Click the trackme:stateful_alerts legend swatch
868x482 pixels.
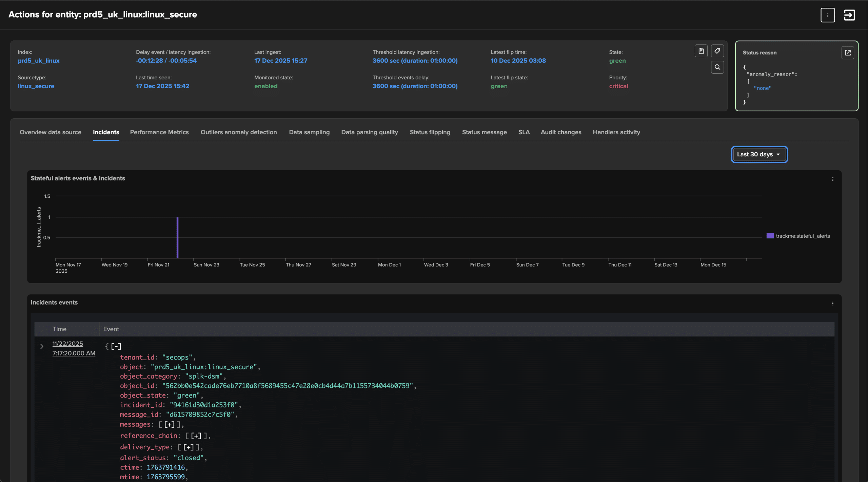[x=770, y=236]
